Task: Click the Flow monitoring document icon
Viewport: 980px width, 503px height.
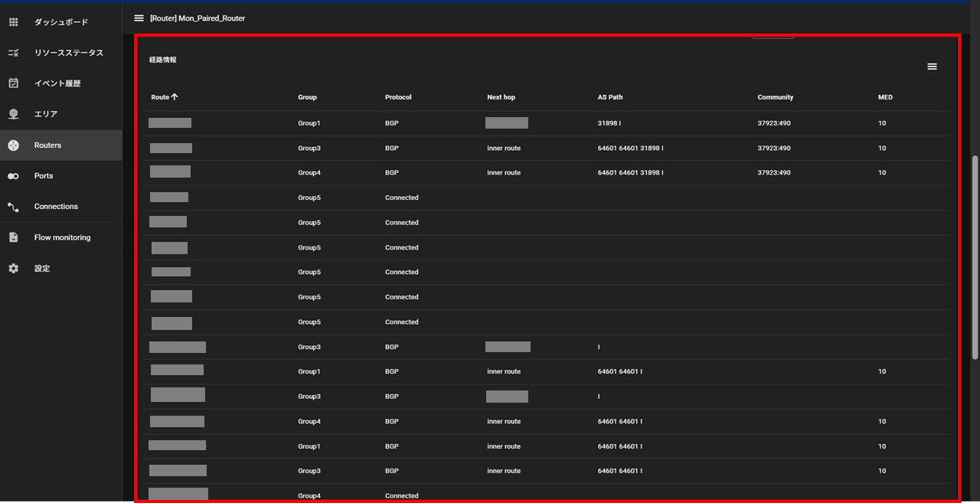Action: 13,237
